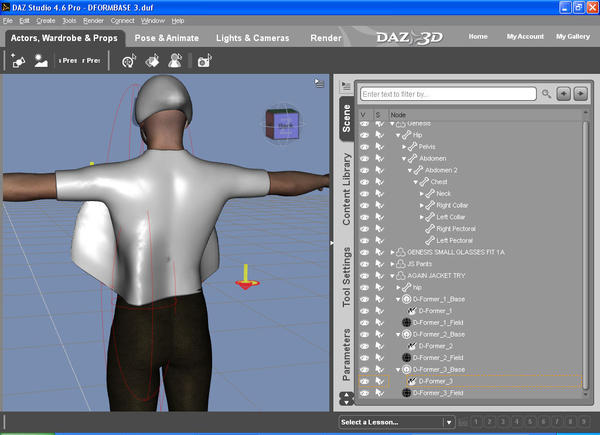This screenshot has width=600, height=435.
Task: Click the side tab scroll stepper arrows
Action: [346, 399]
